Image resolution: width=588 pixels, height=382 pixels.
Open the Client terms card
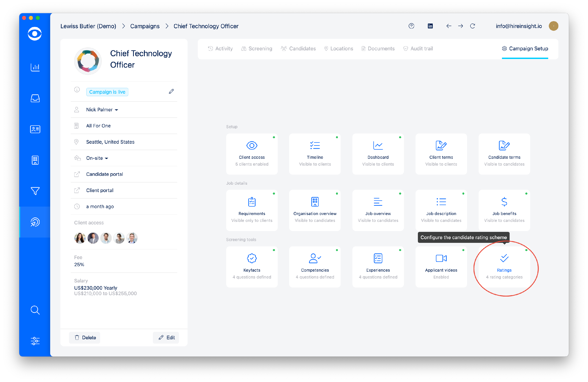click(441, 154)
